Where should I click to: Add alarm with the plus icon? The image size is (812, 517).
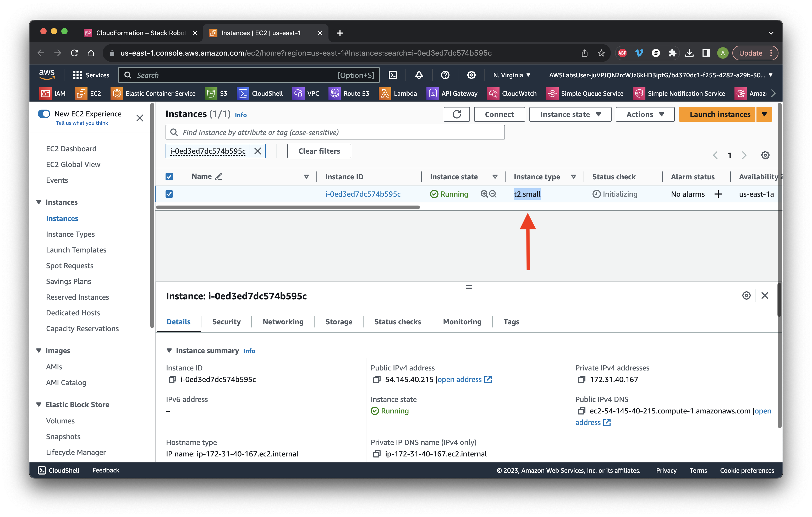(718, 194)
